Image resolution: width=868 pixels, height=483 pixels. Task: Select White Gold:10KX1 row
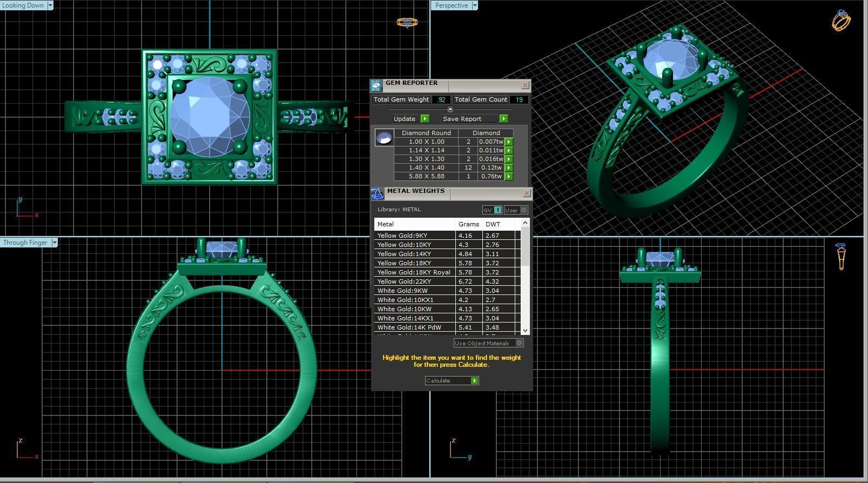pos(447,300)
